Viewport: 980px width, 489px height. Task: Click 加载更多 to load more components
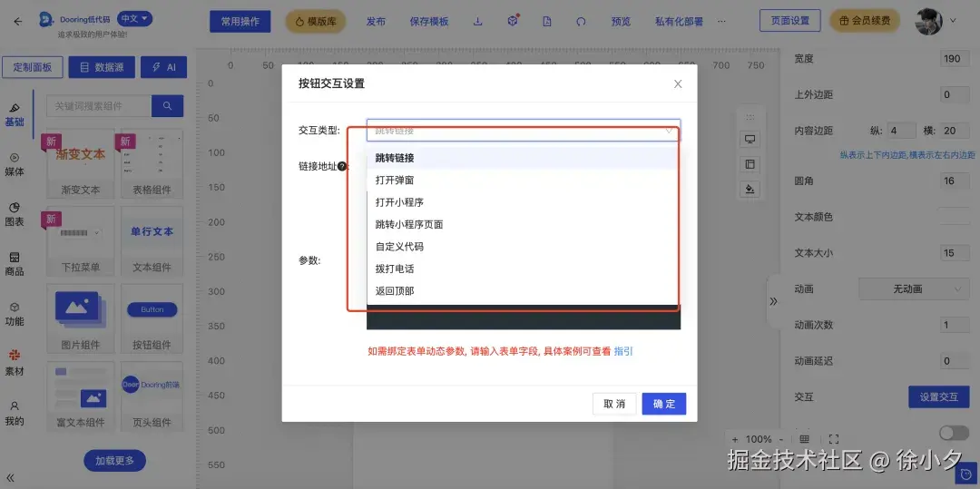(115, 461)
